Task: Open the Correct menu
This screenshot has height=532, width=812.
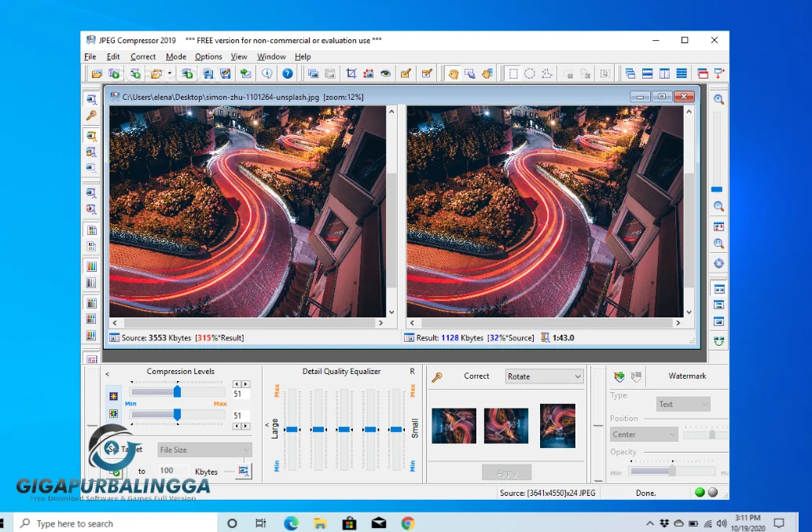Action: [x=143, y=57]
